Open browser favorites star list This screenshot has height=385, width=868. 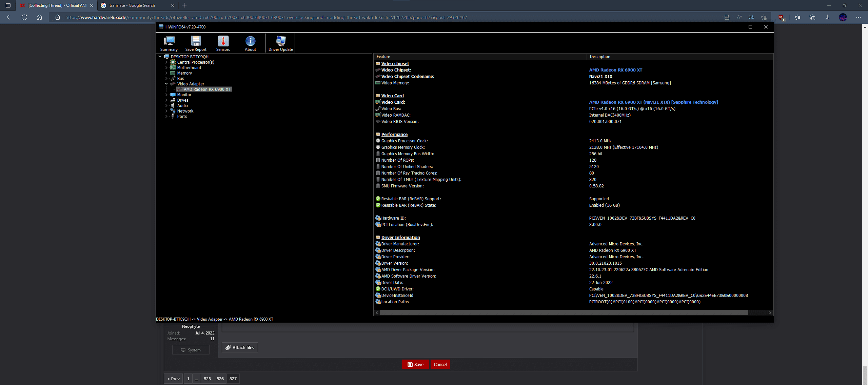point(797,17)
